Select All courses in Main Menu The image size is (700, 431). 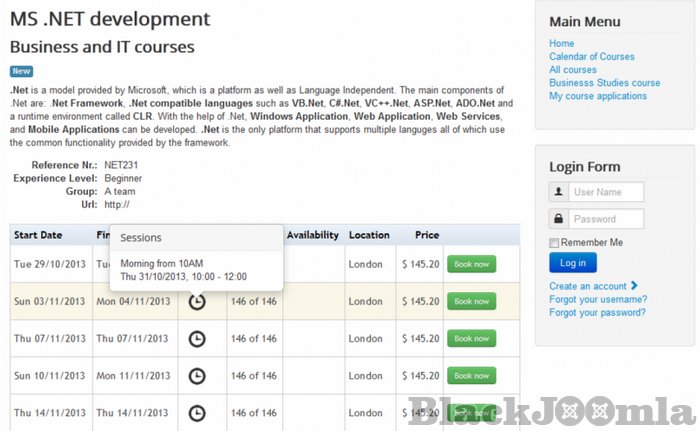click(573, 70)
